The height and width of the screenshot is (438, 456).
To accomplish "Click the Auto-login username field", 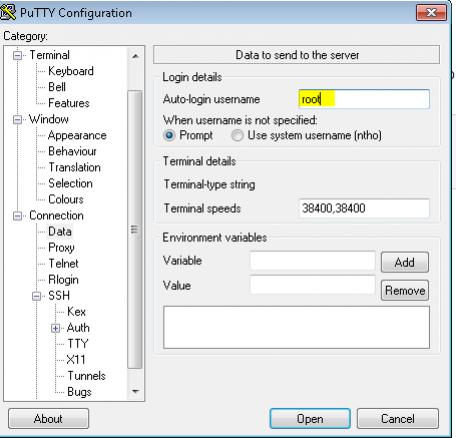I will [364, 99].
